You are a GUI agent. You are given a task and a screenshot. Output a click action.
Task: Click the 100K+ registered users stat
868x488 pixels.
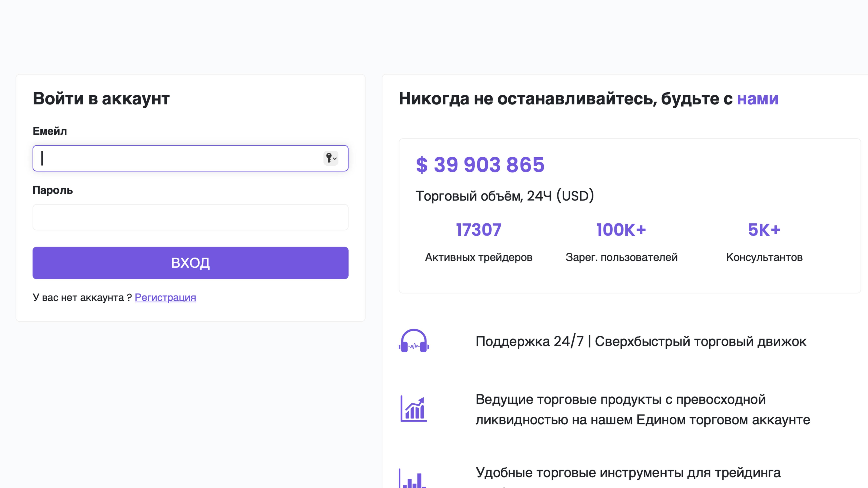[x=621, y=230]
